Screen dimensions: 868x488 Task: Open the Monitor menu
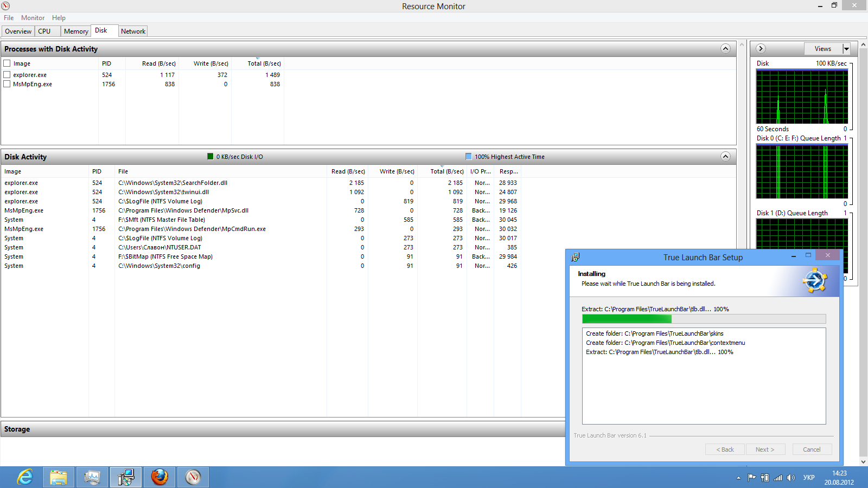tap(33, 18)
